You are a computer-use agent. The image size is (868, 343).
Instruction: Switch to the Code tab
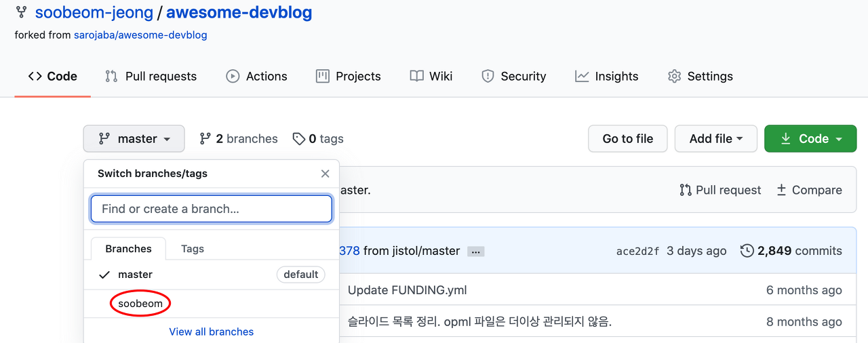tap(52, 76)
